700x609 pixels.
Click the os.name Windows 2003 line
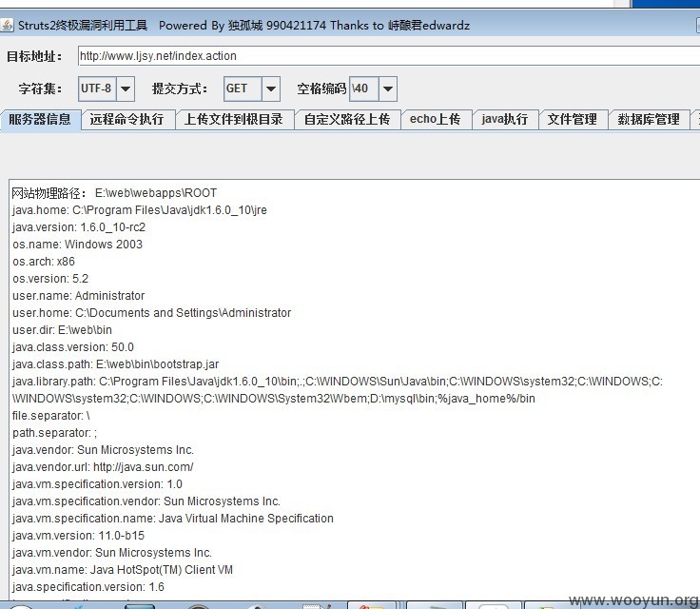point(78,245)
